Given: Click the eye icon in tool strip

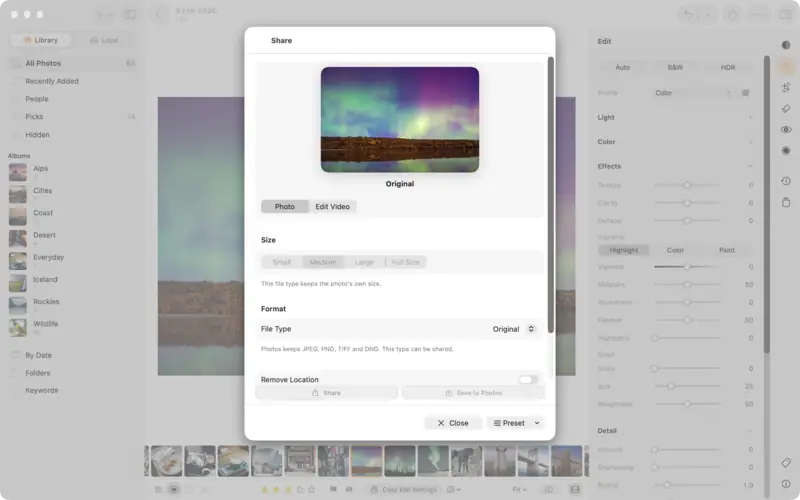Looking at the screenshot, I should click(786, 130).
